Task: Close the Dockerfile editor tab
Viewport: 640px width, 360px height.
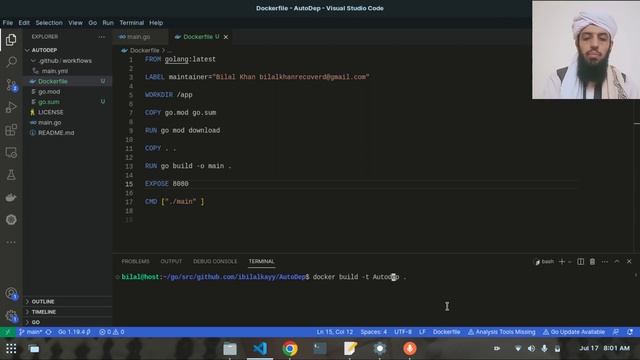Action: (226, 37)
